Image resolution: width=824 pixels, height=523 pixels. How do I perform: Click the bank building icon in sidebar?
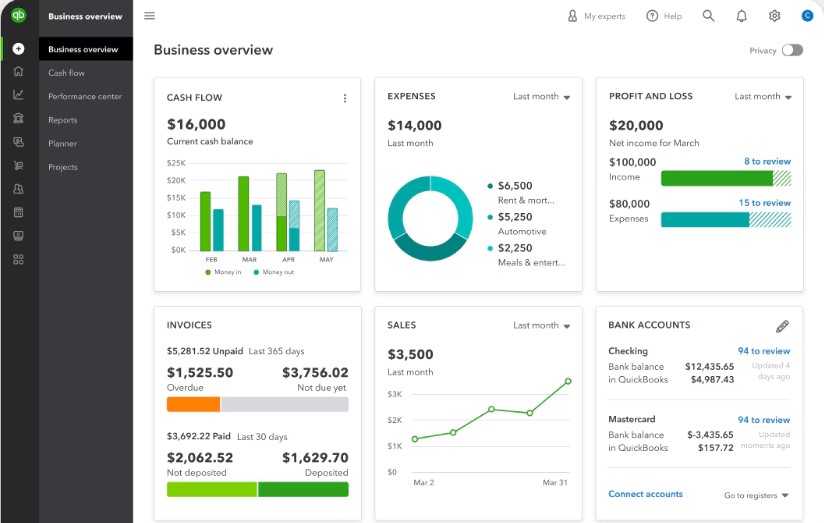click(x=18, y=118)
